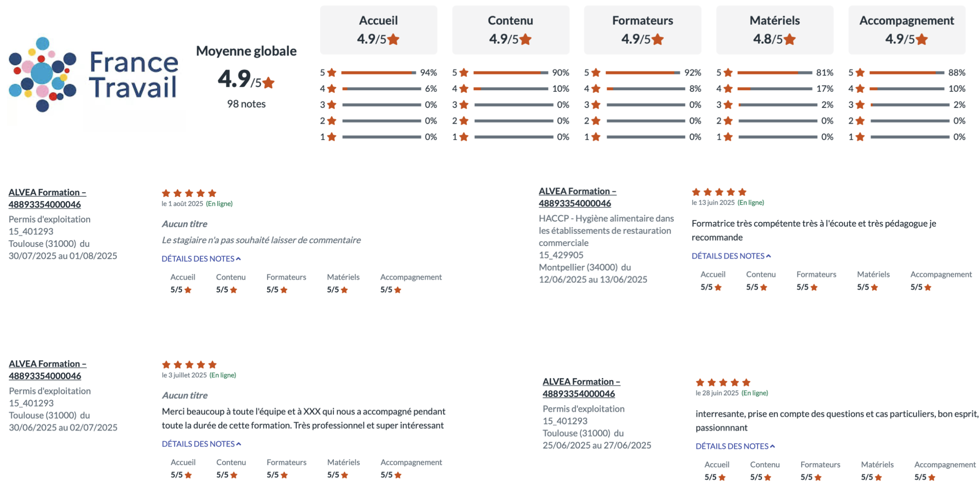Collapse DÉTAILS DES NOTES for the 13 juin review
This screenshot has height=488, width=980.
tap(731, 256)
